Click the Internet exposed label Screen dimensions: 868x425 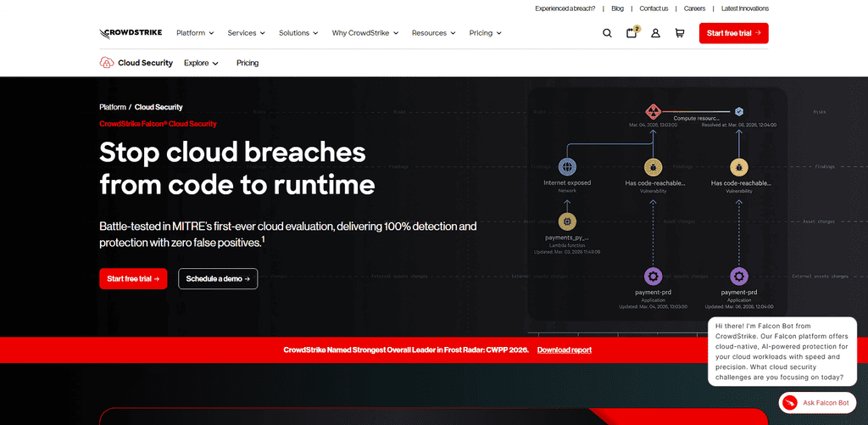click(x=567, y=183)
